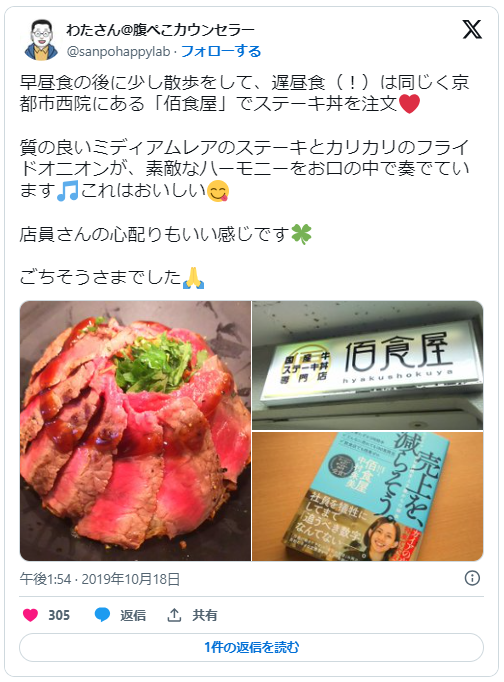Click the tweet timestamp 午後1:54 · 2019年10月18日

tap(100, 579)
